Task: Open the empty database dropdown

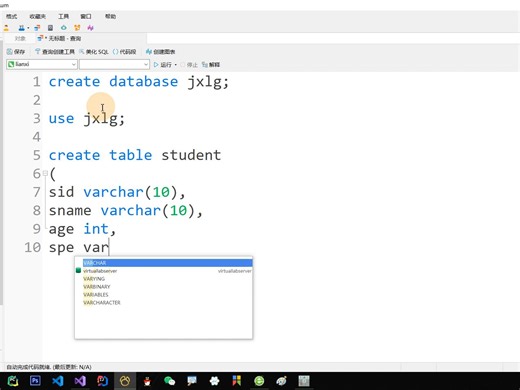Action: coord(114,64)
